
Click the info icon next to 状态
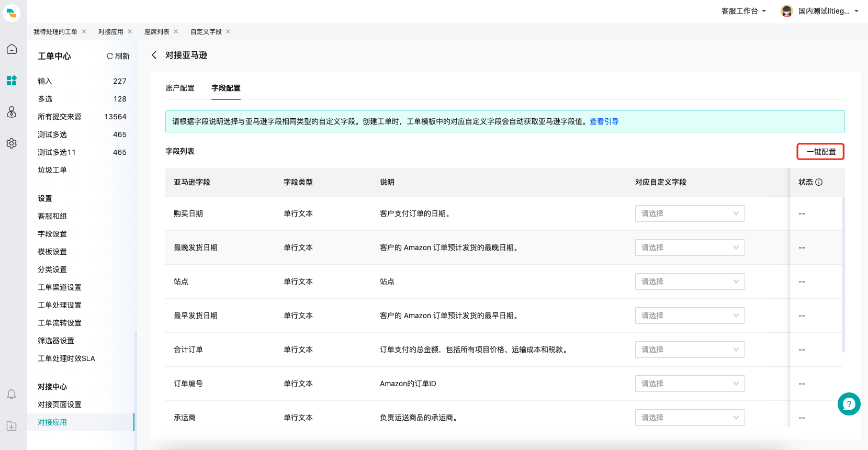click(819, 182)
